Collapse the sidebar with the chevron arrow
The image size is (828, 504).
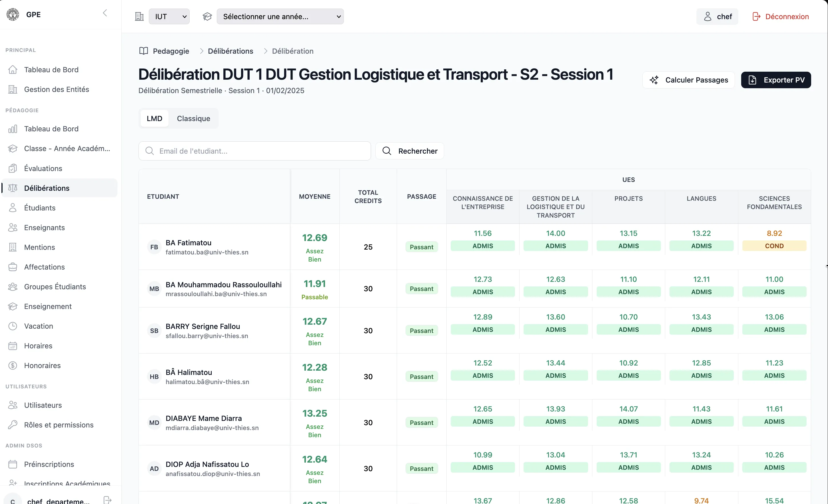(105, 13)
